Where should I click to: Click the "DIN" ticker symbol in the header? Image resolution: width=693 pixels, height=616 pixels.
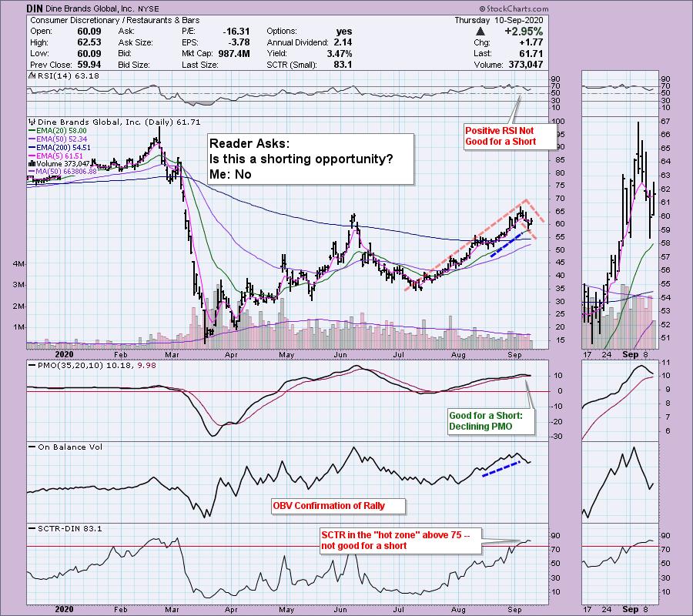[x=35, y=8]
